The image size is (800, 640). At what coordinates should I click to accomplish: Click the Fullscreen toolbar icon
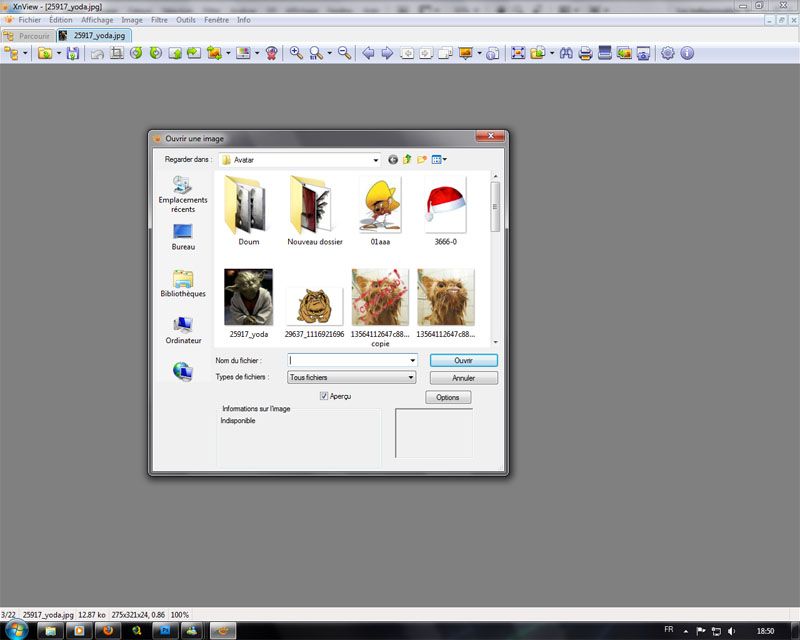pyautogui.click(x=518, y=53)
